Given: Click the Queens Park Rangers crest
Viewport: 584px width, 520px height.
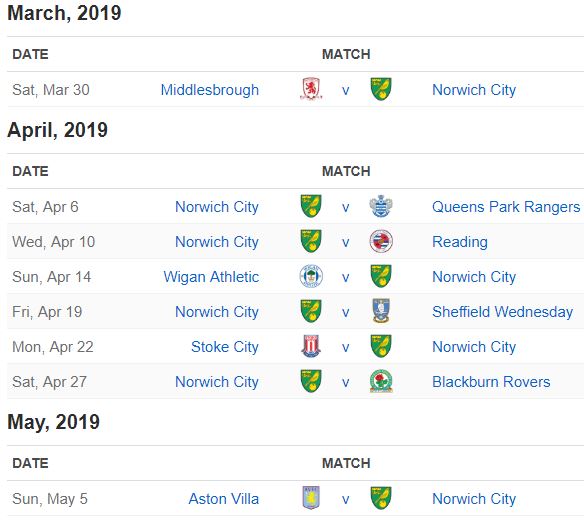Looking at the screenshot, I should 381,206.
